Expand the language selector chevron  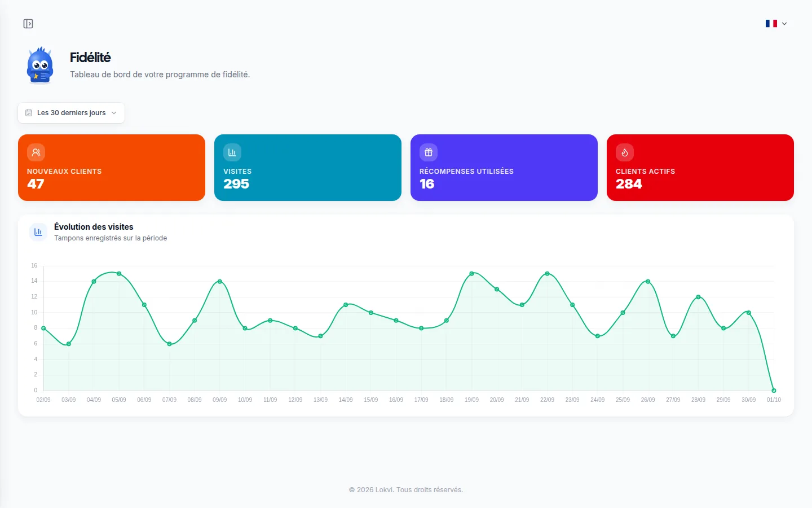pos(784,24)
